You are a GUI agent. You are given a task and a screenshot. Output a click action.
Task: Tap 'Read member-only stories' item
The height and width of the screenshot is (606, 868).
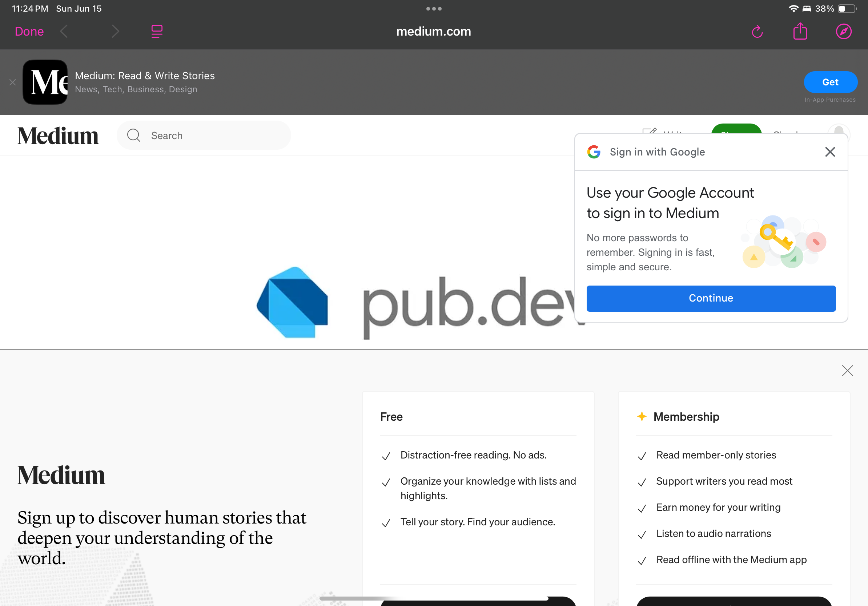coord(716,455)
